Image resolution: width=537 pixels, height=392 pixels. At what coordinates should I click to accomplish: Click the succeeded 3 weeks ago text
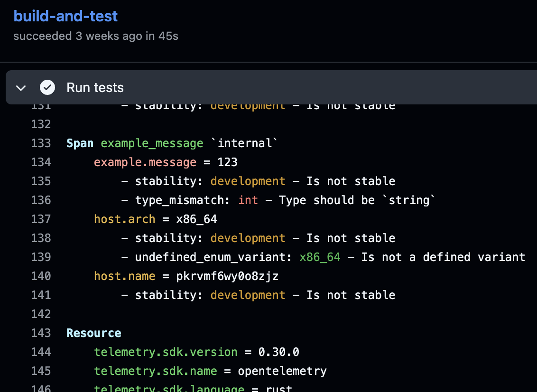click(96, 36)
